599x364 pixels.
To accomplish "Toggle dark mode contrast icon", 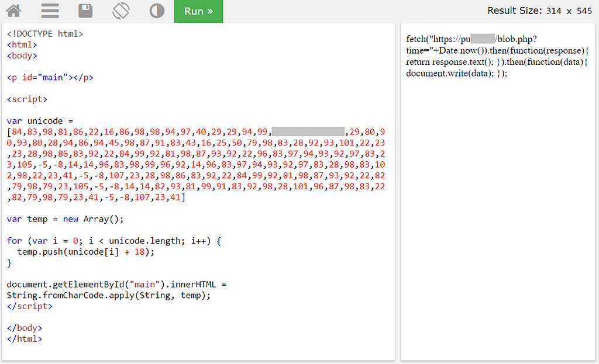I will [x=157, y=11].
